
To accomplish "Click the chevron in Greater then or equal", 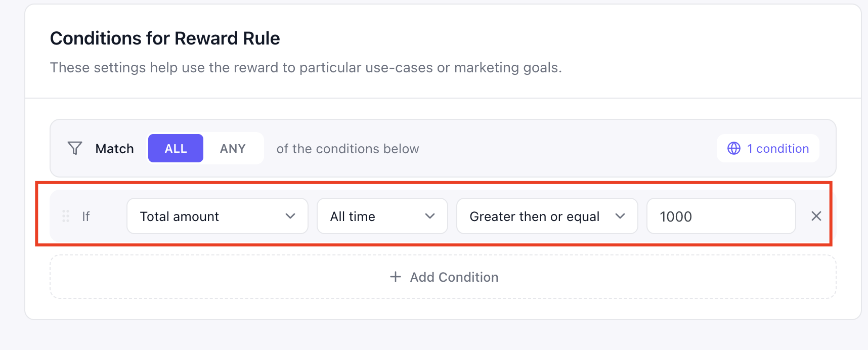I will point(620,216).
